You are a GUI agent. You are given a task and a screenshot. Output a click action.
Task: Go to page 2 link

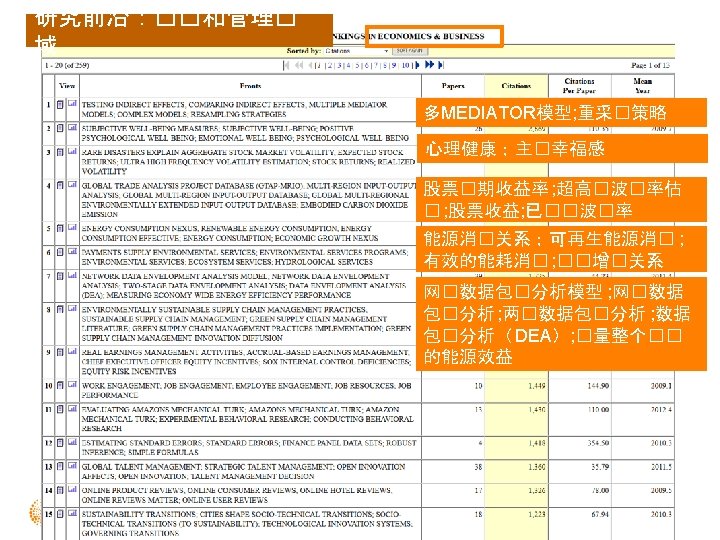329,66
